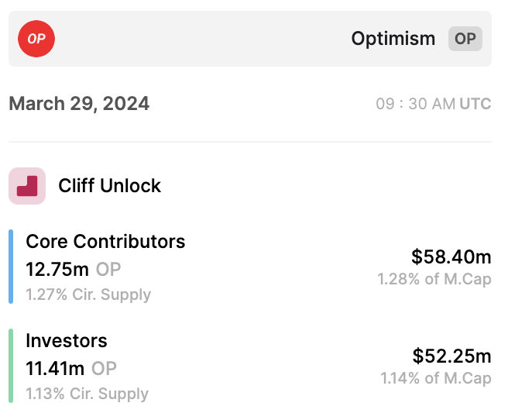Click the $58.40m unlock value
Screen dimensions: 508x420
(451, 256)
